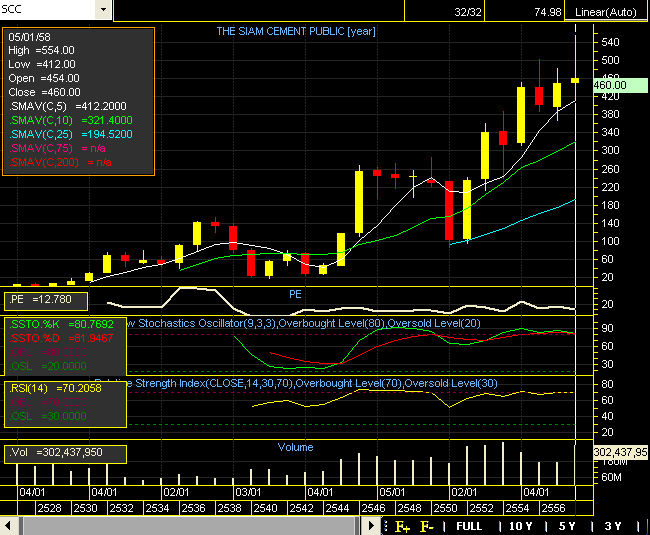Open the SCC symbol dropdown arrow
Screen dimensions: 650x535
coord(104,9)
